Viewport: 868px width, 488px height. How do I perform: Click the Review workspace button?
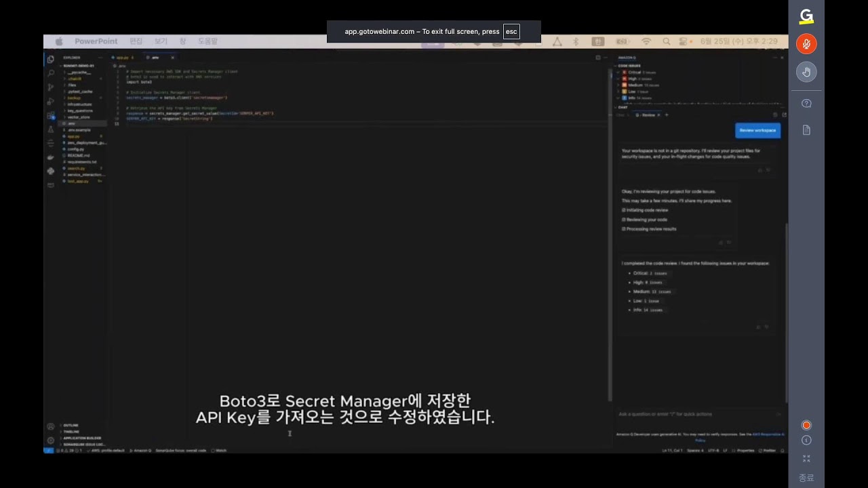[x=757, y=130]
